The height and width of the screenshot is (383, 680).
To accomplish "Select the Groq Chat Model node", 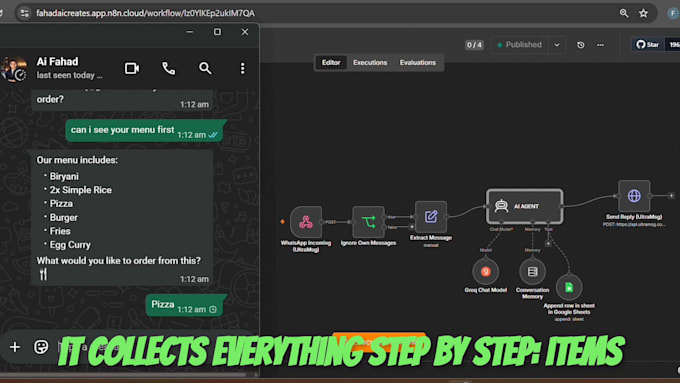I will (x=485, y=272).
